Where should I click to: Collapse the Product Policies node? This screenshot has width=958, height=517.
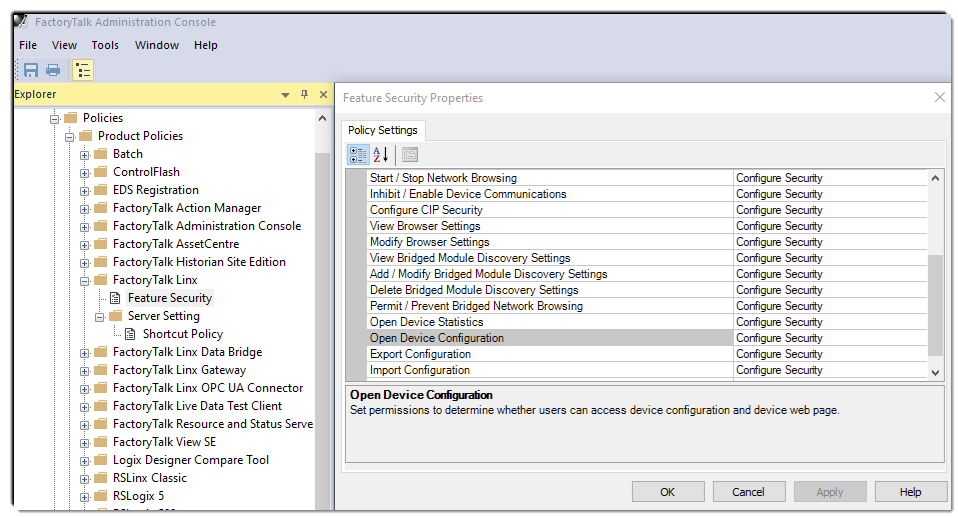click(70, 137)
